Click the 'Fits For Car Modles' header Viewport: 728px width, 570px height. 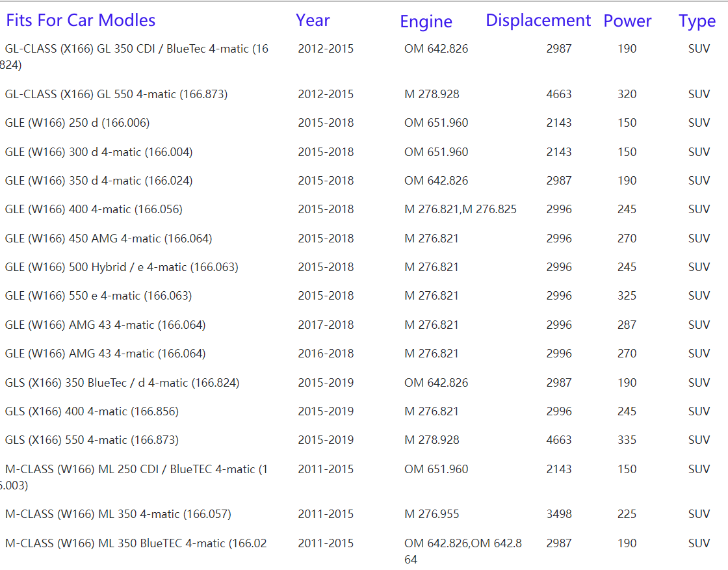(81, 21)
